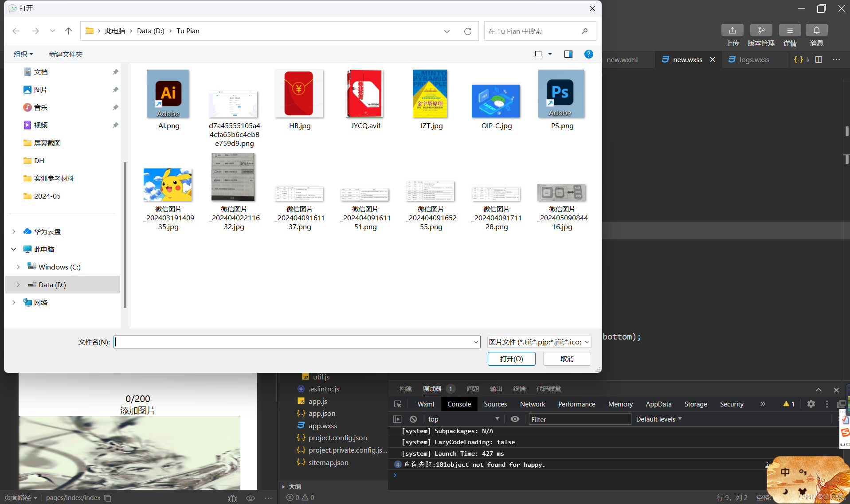Toggle console sidebar panel icon
850x504 pixels.
[x=397, y=419]
